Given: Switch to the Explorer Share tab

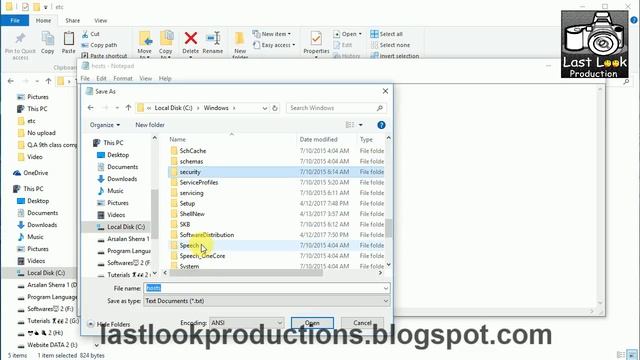Looking at the screenshot, I should 72,20.
